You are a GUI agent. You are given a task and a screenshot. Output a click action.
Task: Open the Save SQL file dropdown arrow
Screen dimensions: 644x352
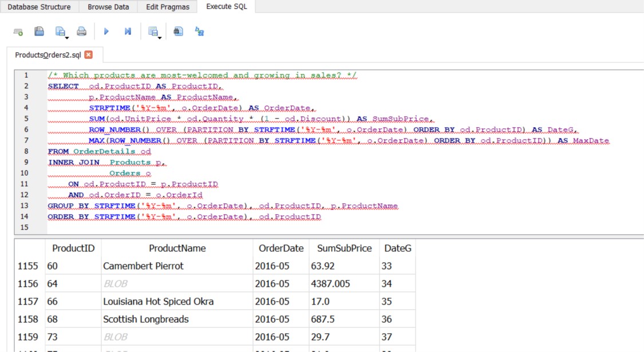tap(67, 38)
